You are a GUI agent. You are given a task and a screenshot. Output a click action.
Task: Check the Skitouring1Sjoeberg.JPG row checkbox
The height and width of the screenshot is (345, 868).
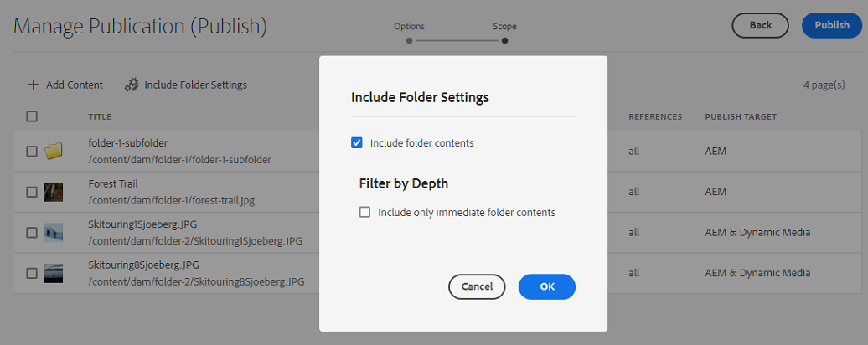[x=32, y=232]
